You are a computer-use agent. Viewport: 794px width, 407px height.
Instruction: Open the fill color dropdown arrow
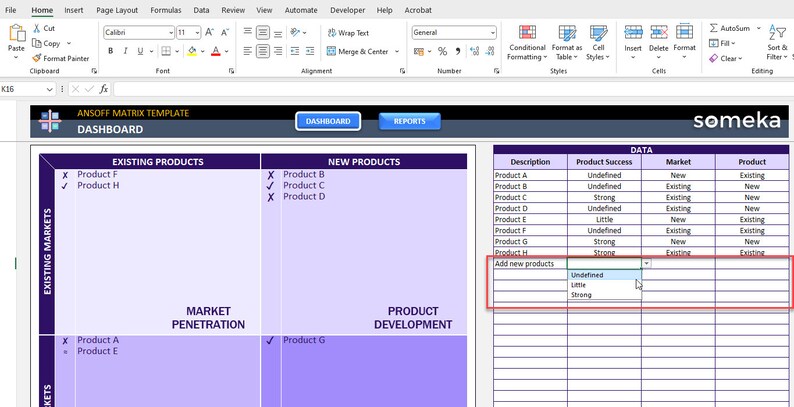(x=203, y=51)
